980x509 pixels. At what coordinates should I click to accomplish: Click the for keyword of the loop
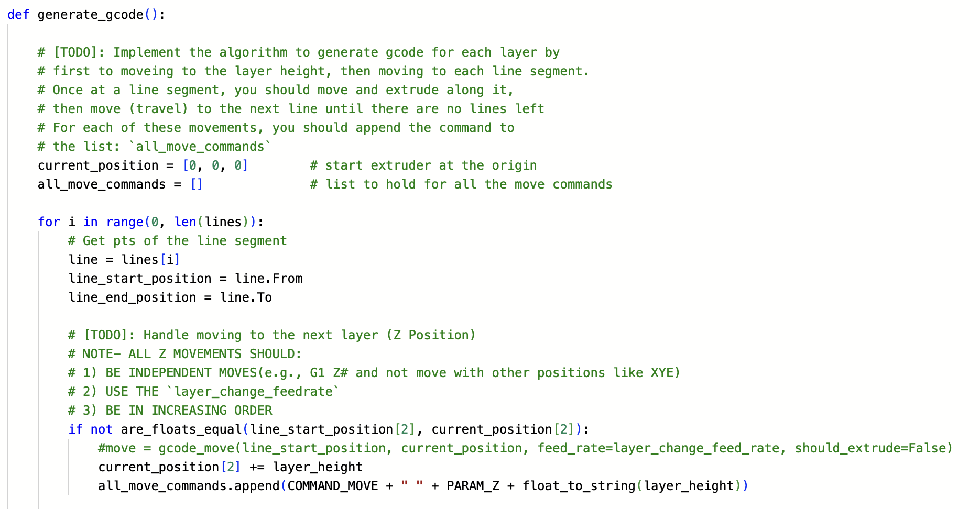click(49, 222)
